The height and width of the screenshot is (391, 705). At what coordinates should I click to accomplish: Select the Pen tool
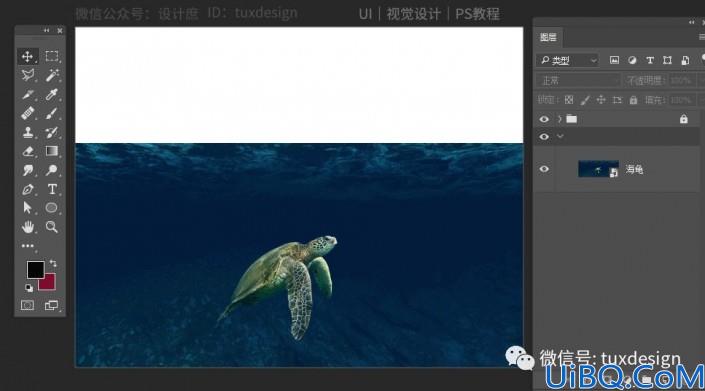pos(27,189)
